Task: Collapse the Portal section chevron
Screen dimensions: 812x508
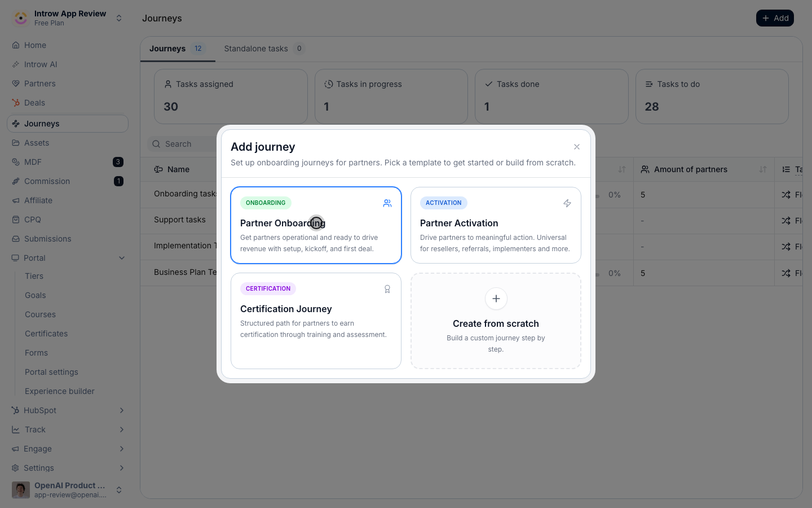Action: 122,258
